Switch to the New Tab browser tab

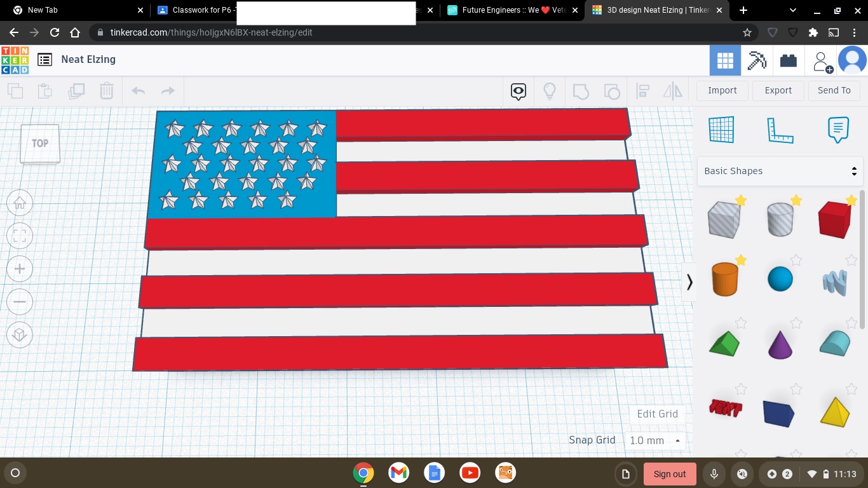pos(79,10)
